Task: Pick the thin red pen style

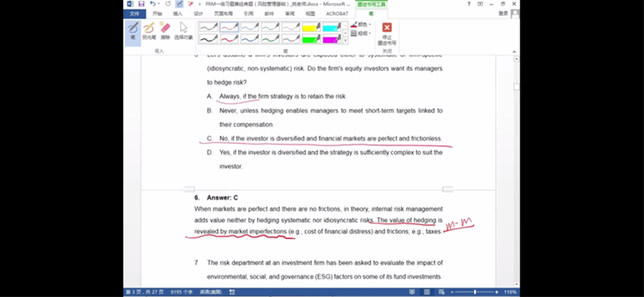Action: pos(229,27)
